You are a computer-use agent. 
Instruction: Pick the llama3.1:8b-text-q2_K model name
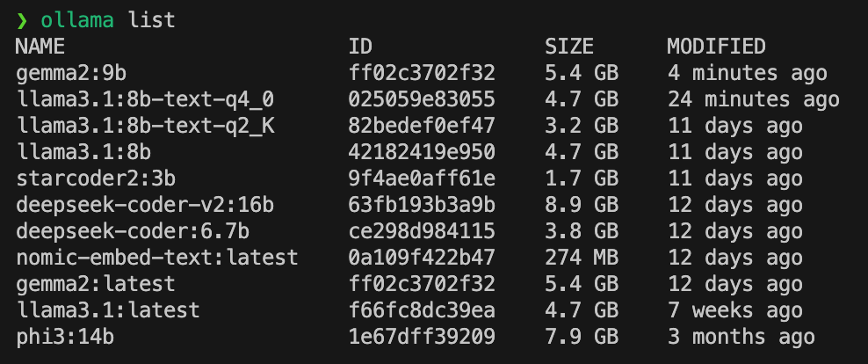(x=145, y=126)
